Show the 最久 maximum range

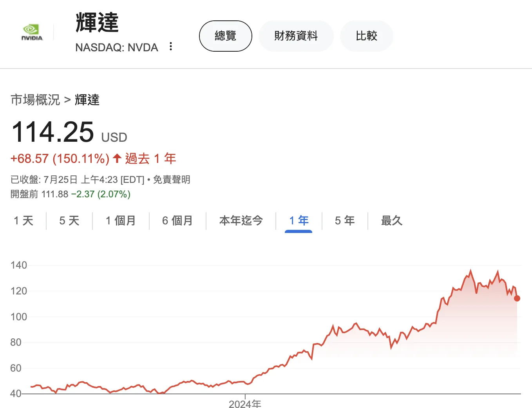[392, 221]
